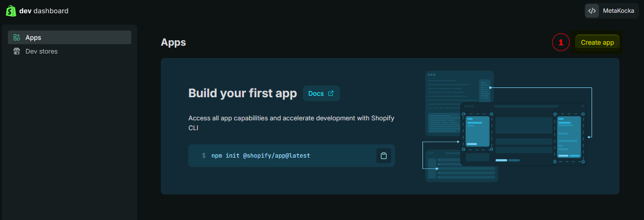Click the Access all app capabilities description text
This screenshot has height=220, width=644.
coord(292,123)
